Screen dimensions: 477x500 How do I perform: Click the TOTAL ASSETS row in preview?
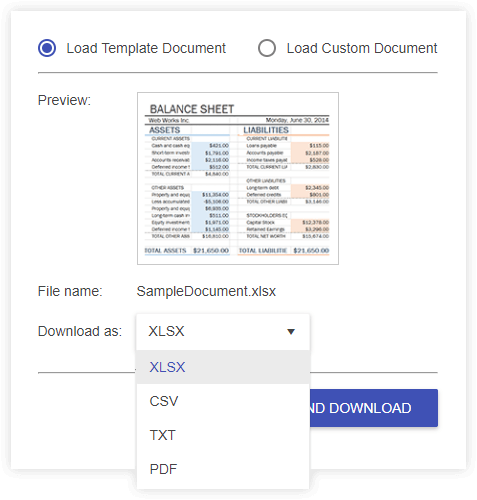pyautogui.click(x=187, y=250)
